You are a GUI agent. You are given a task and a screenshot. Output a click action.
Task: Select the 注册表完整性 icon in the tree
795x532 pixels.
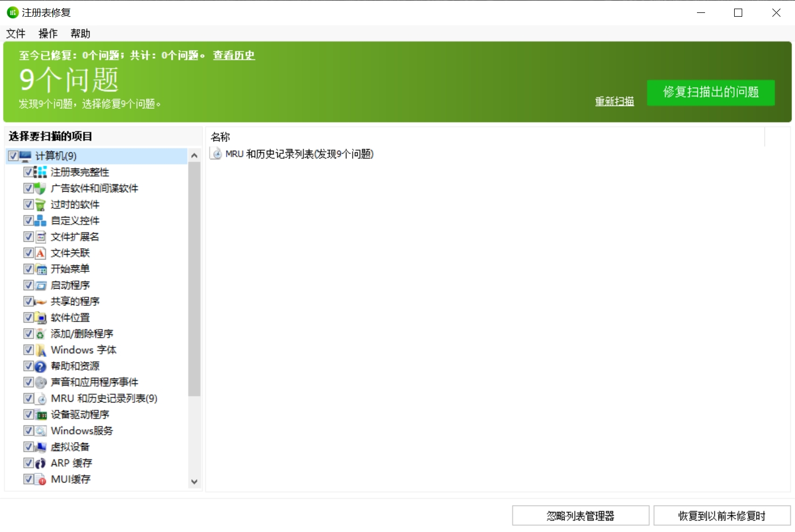click(x=40, y=172)
